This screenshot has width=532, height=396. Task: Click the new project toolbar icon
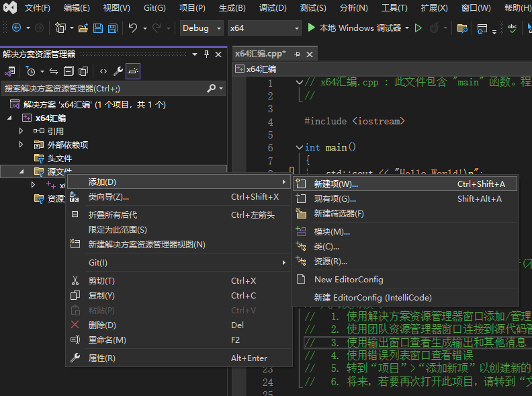pyautogui.click(x=60, y=28)
